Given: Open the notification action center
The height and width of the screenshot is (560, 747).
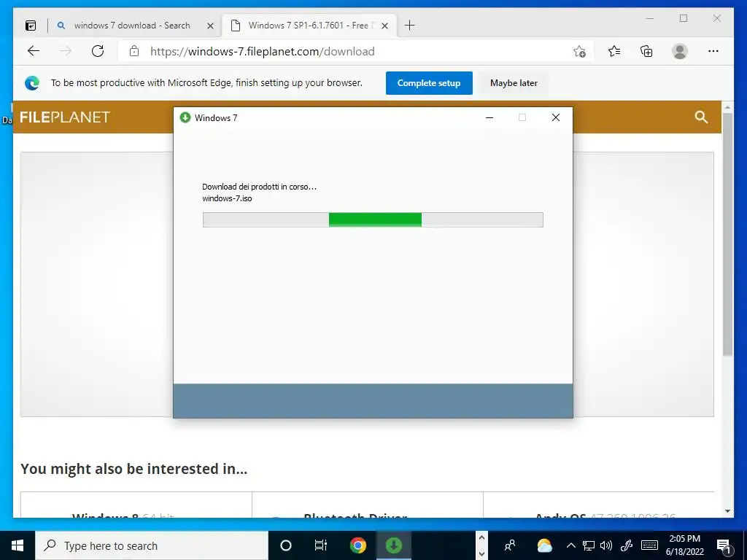Looking at the screenshot, I should point(724,545).
